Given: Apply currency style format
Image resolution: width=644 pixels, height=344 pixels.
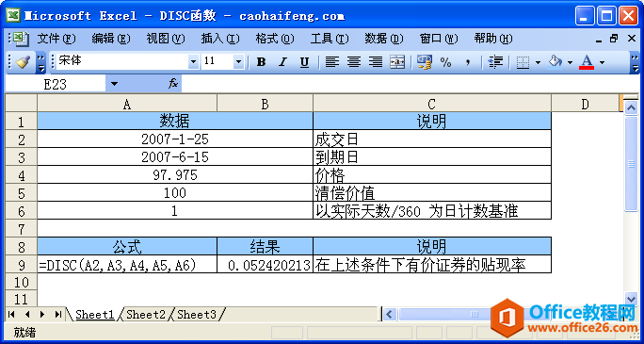Looking at the screenshot, I should [x=424, y=62].
